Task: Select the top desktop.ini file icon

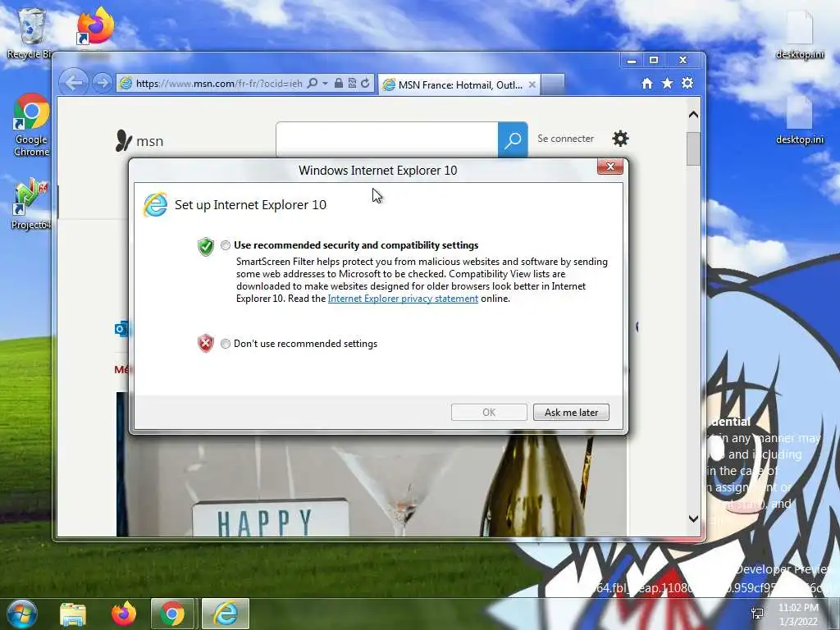Action: tap(800, 34)
